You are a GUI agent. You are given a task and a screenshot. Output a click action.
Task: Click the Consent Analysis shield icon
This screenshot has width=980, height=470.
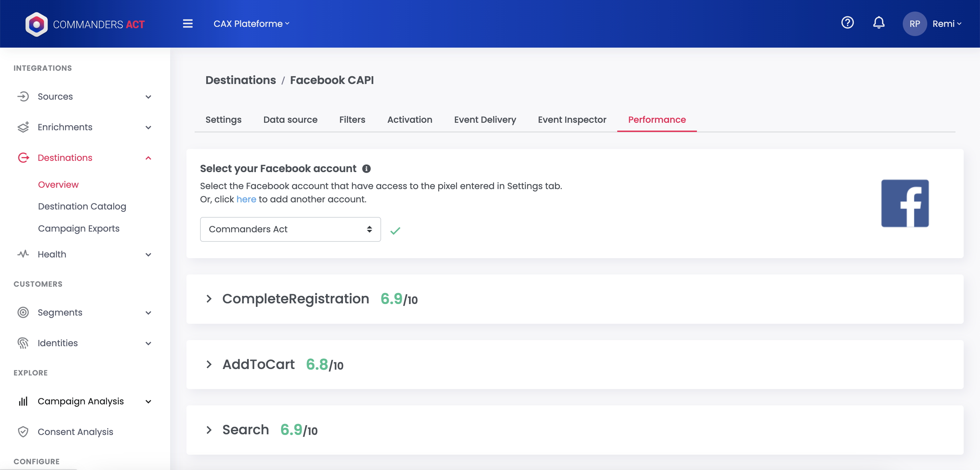click(x=23, y=432)
